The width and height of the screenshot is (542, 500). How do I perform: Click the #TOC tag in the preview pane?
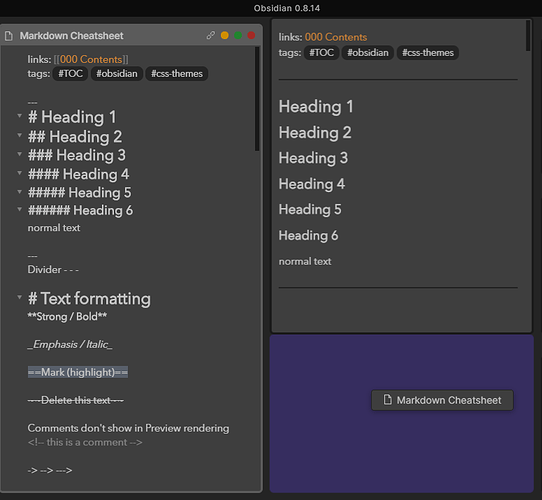[x=321, y=53]
